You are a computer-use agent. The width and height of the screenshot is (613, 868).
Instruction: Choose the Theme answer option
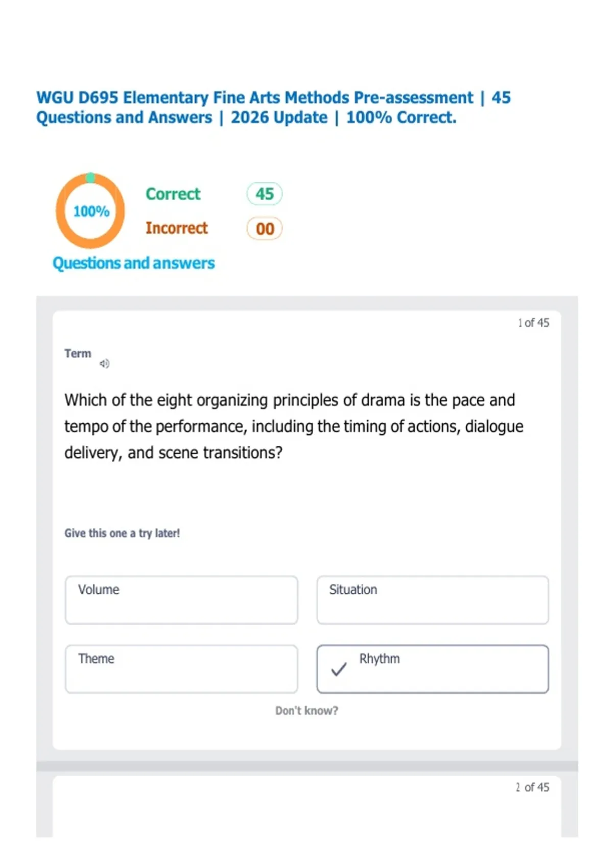point(181,669)
